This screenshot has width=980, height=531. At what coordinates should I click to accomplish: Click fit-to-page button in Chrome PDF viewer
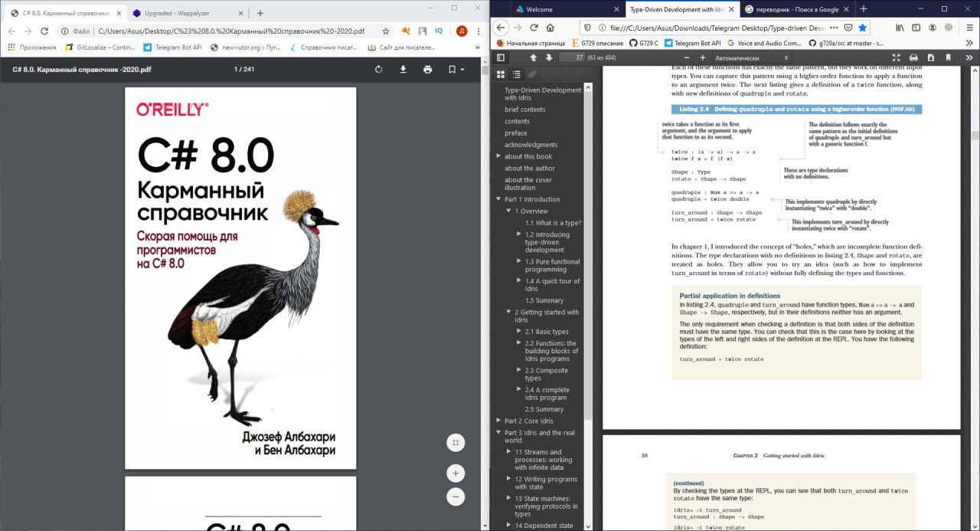456,442
